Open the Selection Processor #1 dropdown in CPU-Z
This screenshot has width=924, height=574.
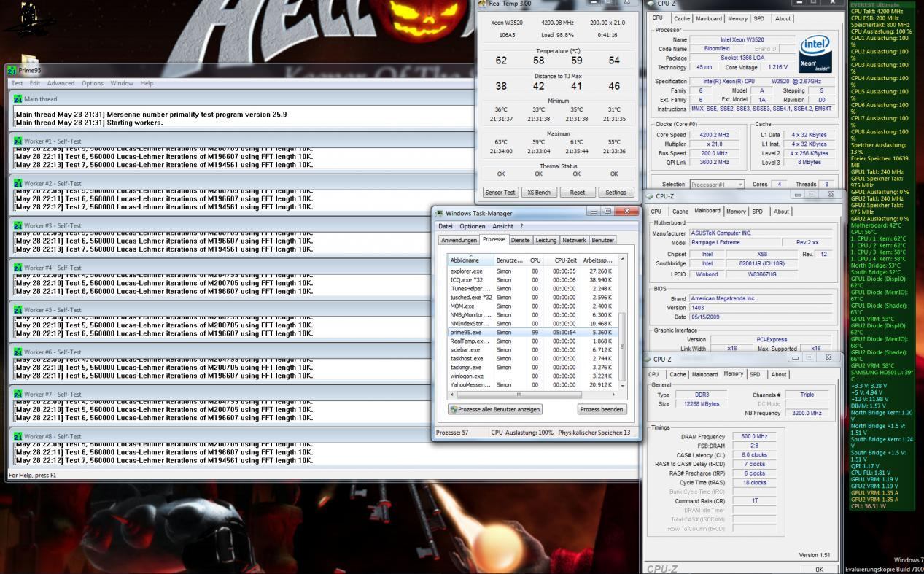pyautogui.click(x=717, y=185)
